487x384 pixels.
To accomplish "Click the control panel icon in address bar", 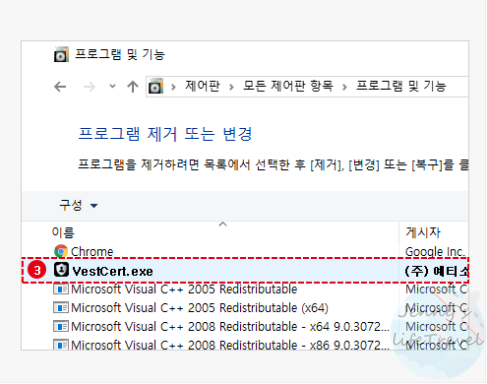I will point(156,87).
